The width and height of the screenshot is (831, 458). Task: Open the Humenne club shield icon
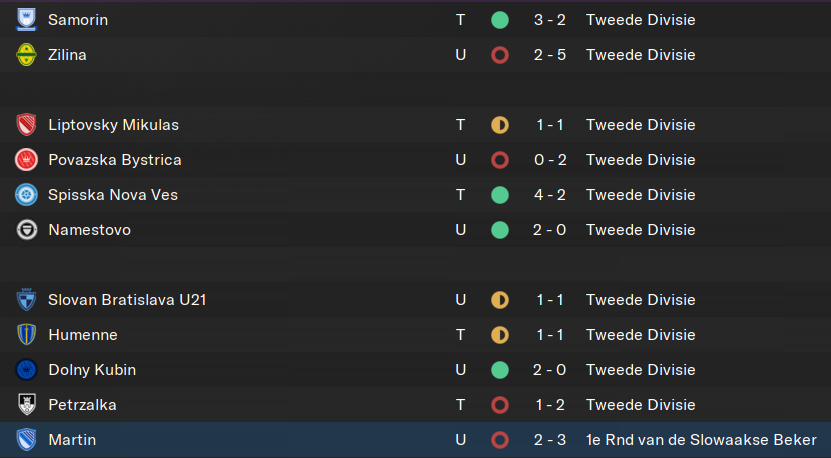coord(26,335)
